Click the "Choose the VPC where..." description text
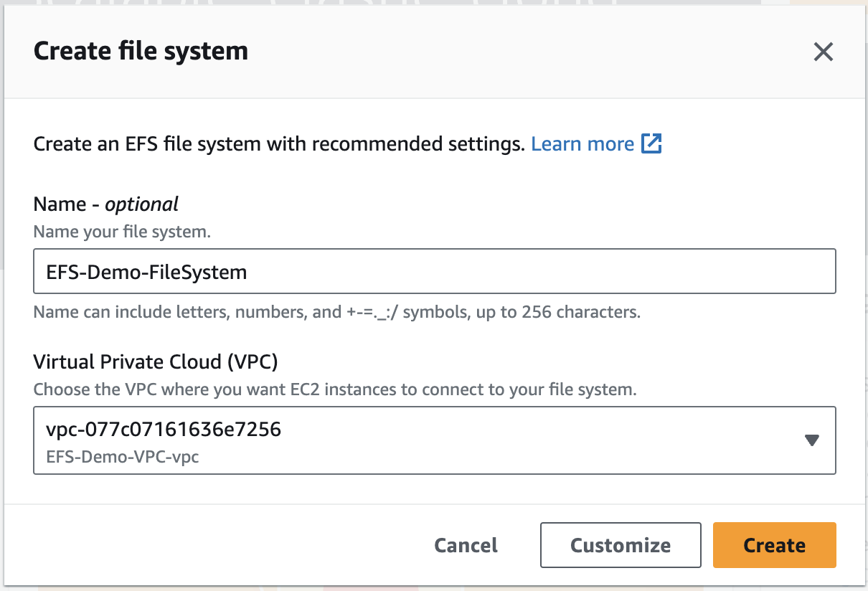868x591 pixels. click(335, 391)
